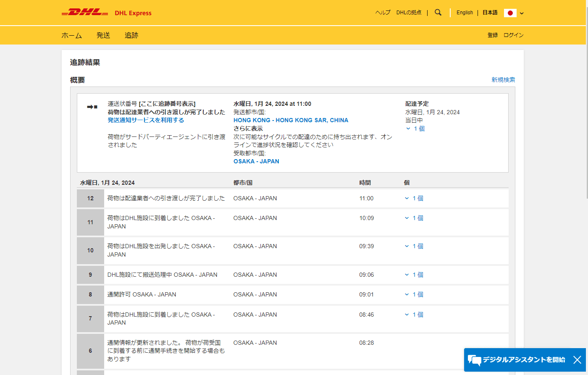Click step number 9 cell

pyautogui.click(x=90, y=275)
